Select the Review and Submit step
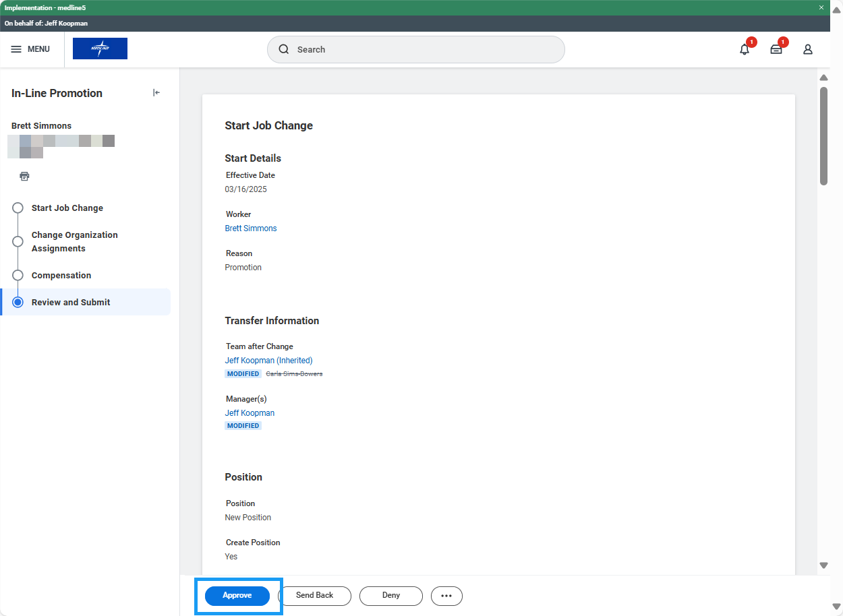Viewport: 843px width, 616px height. [x=71, y=303]
